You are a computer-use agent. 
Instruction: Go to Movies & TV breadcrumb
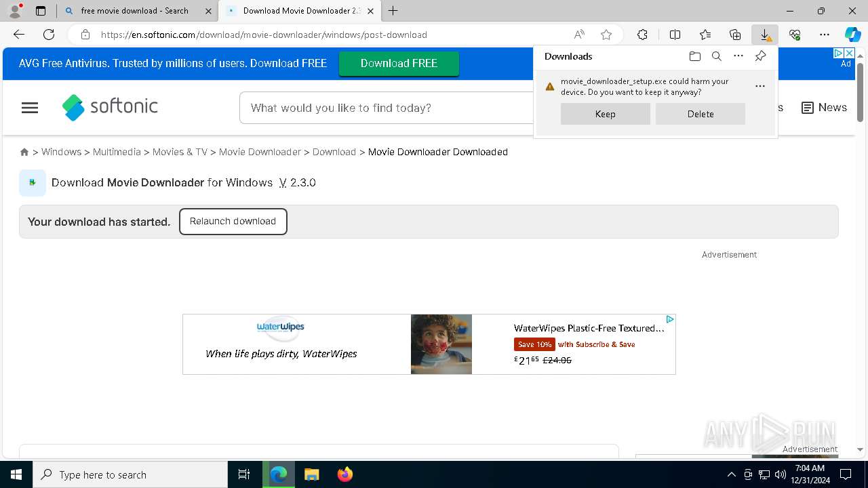(x=180, y=152)
